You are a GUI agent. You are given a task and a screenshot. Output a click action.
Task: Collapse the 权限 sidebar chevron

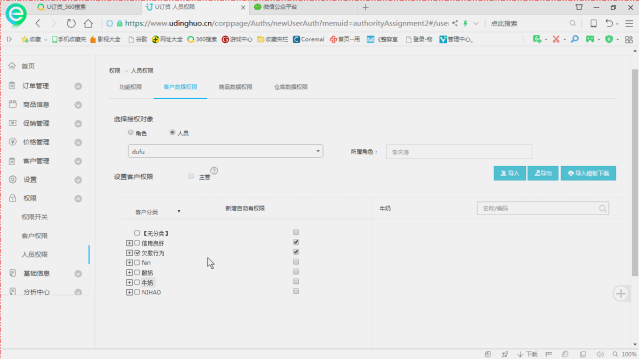click(x=78, y=199)
